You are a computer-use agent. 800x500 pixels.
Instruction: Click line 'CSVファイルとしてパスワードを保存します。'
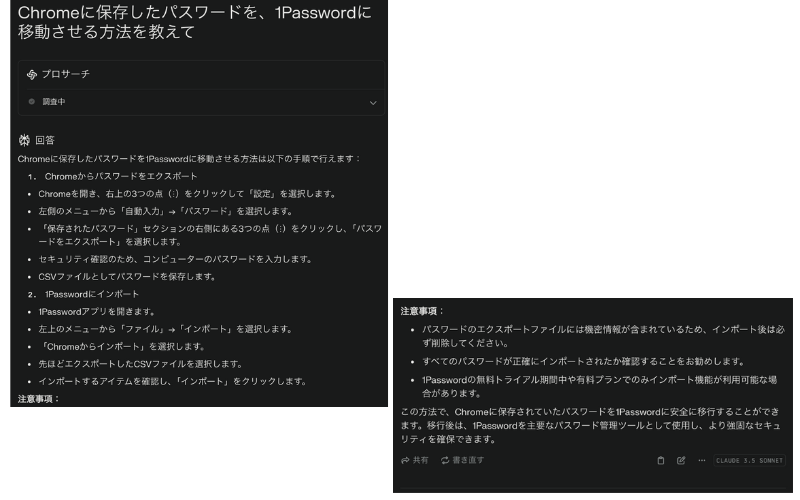coord(128,277)
